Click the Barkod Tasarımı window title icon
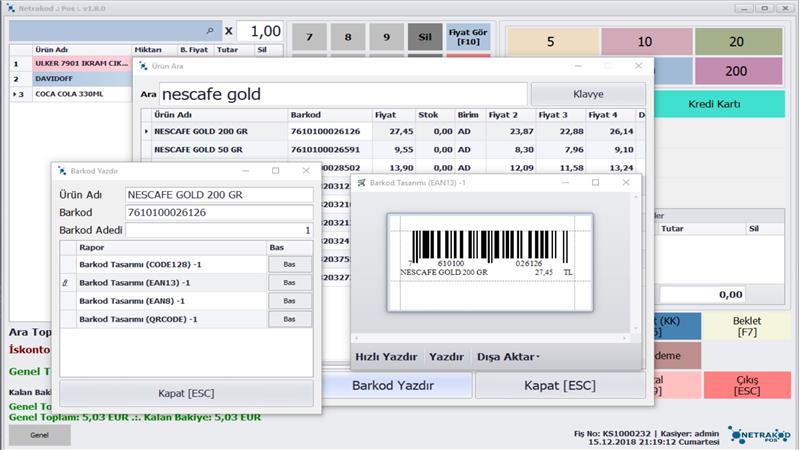This screenshot has height=450, width=800. [x=361, y=183]
